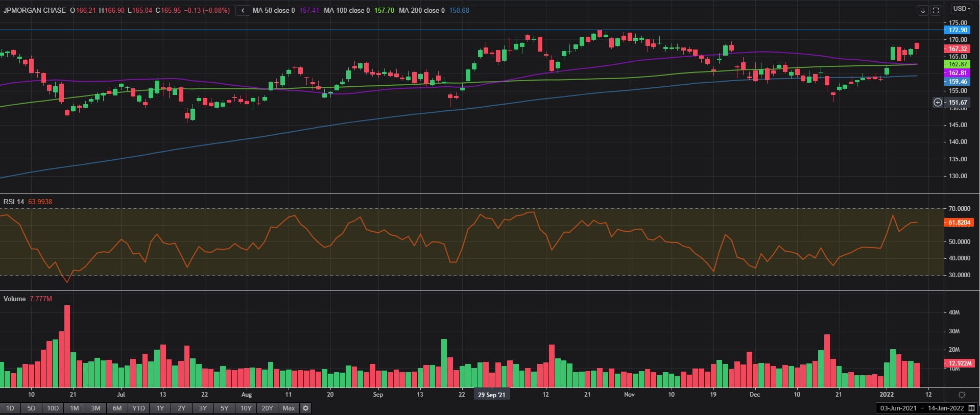Click the fullscreen frame icon at top right

click(936, 10)
